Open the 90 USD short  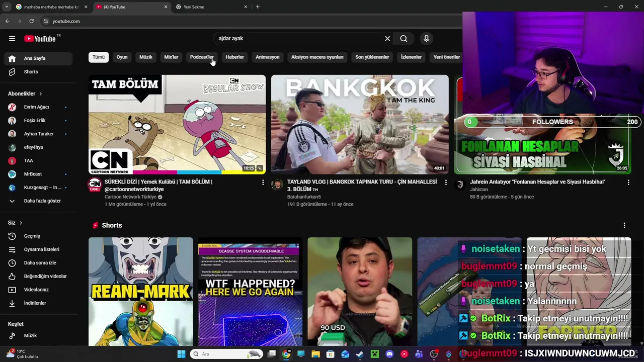click(x=360, y=292)
